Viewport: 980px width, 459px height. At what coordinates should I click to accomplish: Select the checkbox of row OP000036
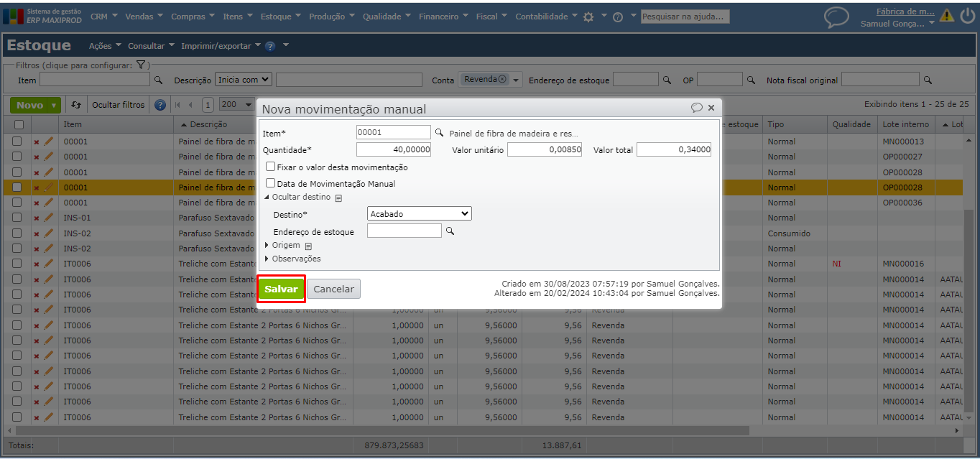coord(17,203)
